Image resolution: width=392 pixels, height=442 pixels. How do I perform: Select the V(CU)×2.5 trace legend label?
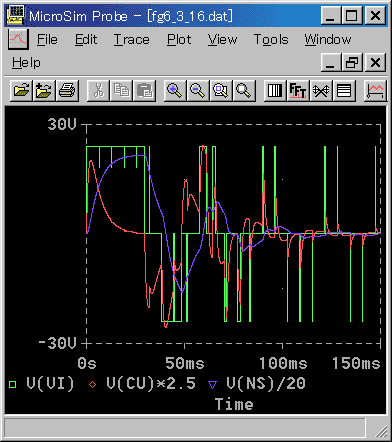(x=151, y=384)
